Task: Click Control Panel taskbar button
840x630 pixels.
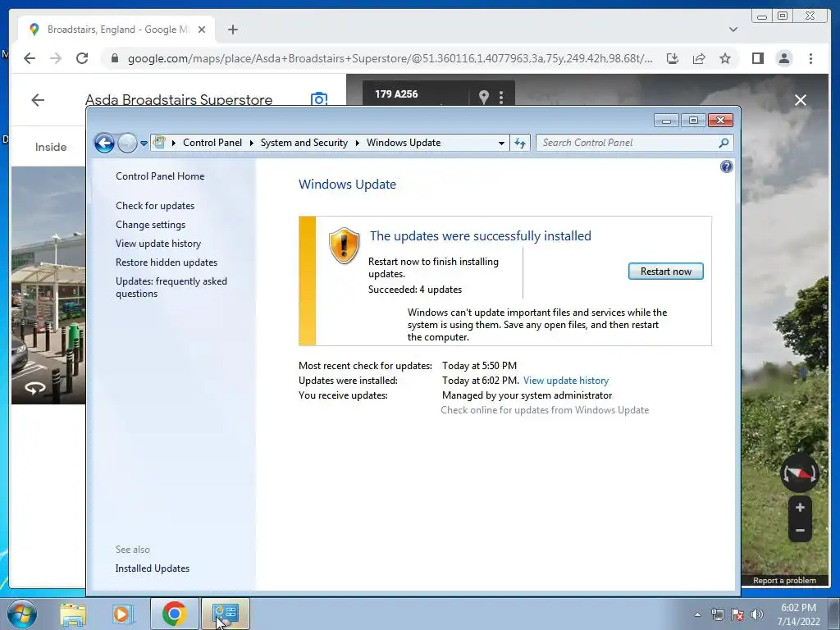Action: (225, 614)
